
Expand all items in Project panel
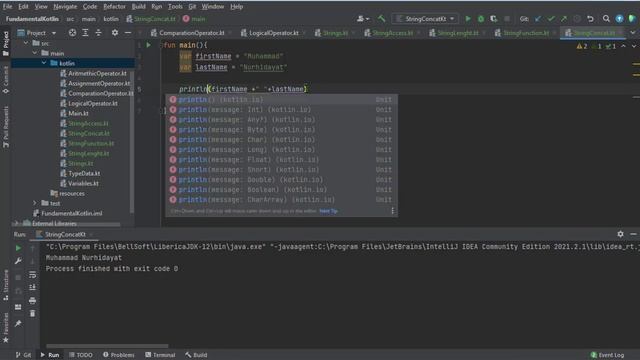pyautogui.click(x=85, y=33)
